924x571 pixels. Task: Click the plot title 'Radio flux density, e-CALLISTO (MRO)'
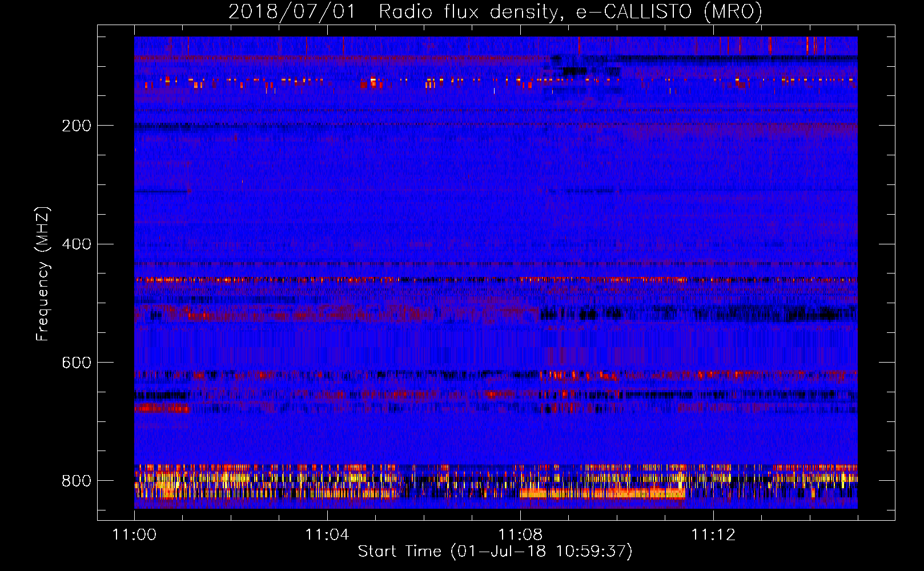coord(571,12)
